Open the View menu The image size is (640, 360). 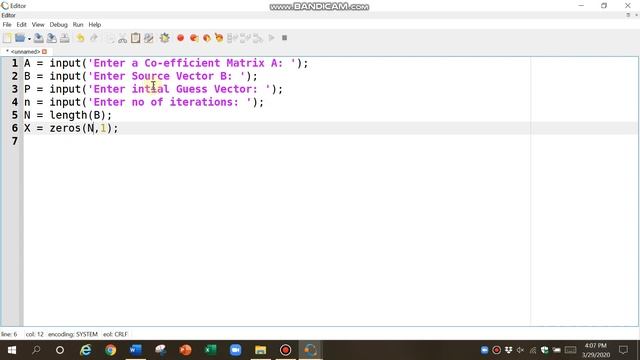38,24
